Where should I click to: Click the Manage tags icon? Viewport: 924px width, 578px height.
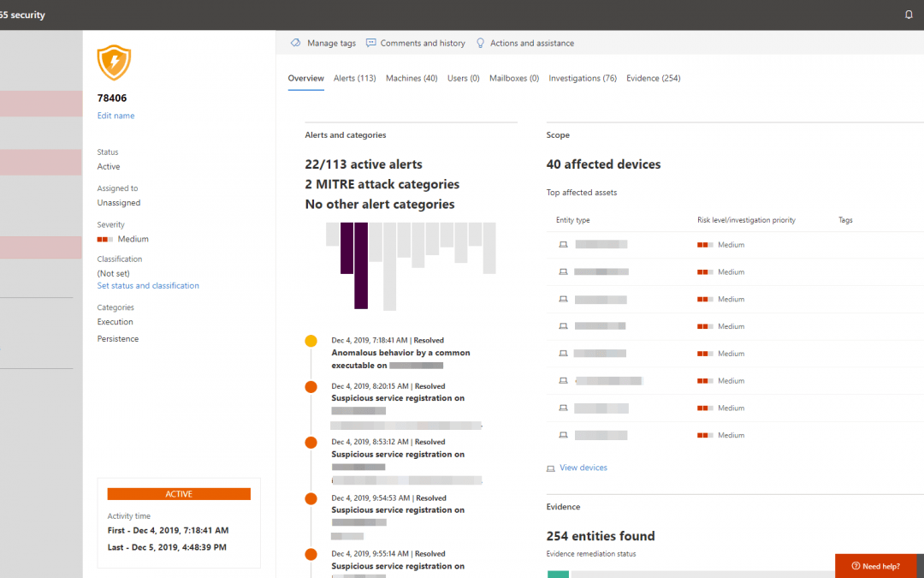point(295,43)
